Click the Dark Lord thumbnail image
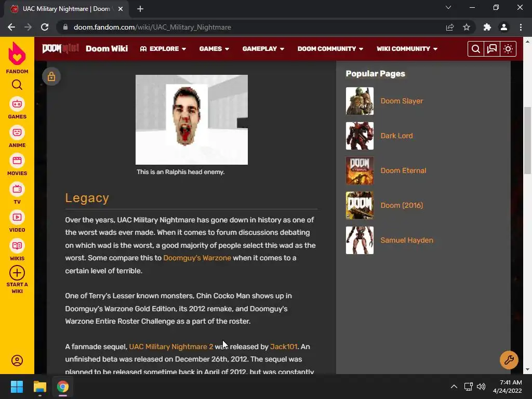 360,136
